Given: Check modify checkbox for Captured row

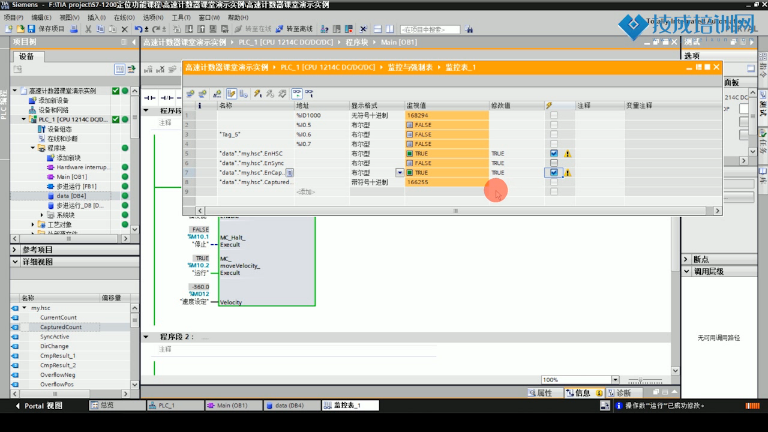Looking at the screenshot, I should pos(554,182).
